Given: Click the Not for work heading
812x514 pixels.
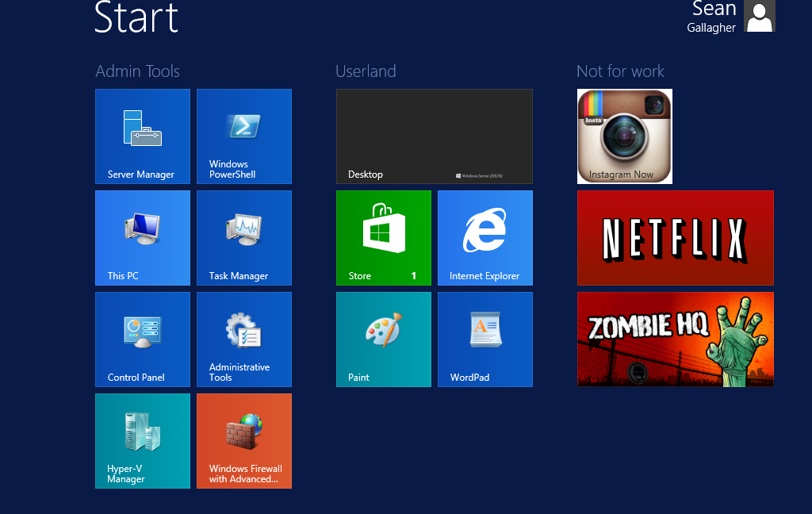Looking at the screenshot, I should pos(621,71).
